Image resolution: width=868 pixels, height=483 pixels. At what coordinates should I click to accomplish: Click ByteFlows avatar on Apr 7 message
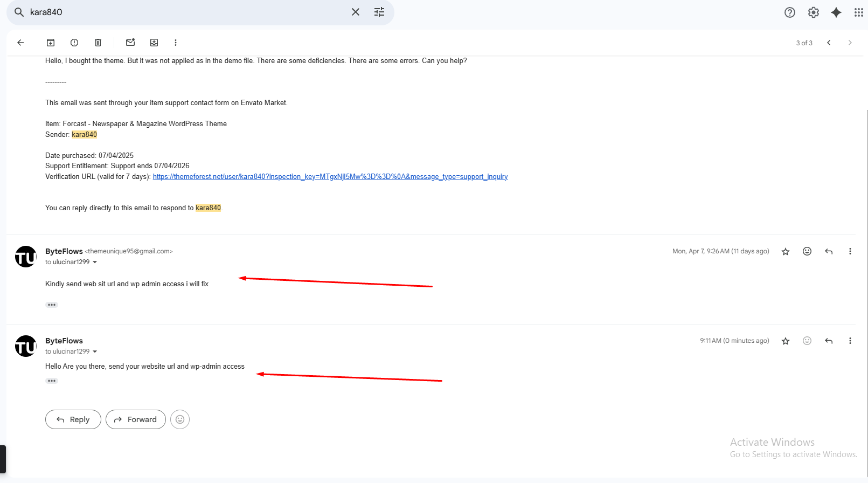tap(25, 257)
